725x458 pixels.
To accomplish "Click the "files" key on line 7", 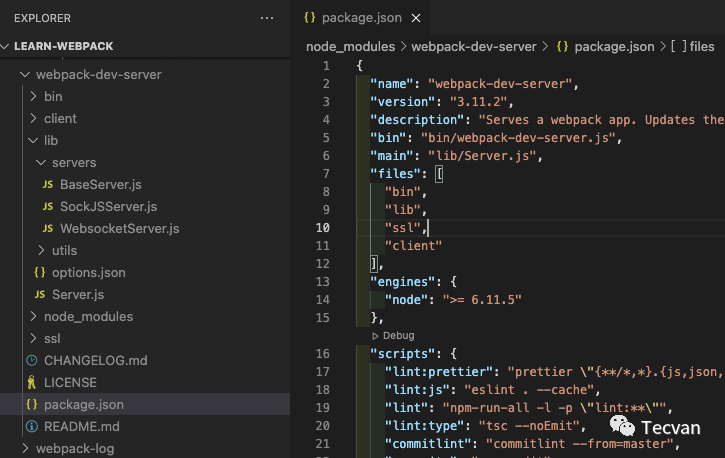I will [x=395, y=174].
